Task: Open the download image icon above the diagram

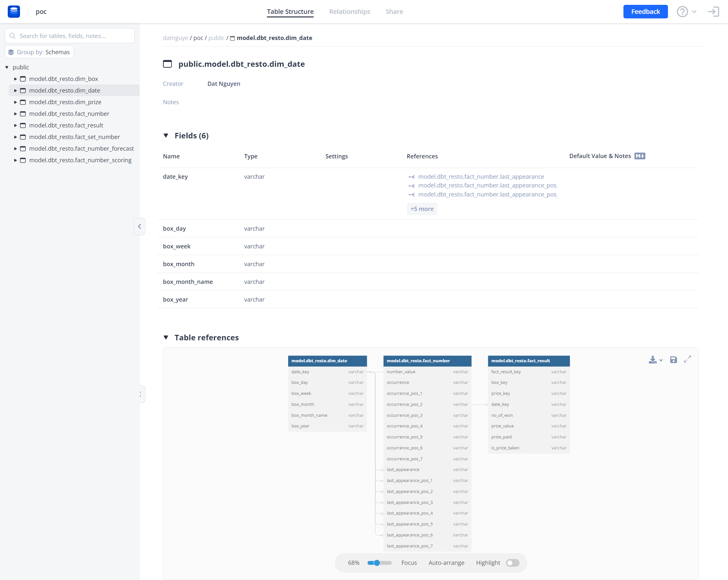Action: [x=653, y=360]
